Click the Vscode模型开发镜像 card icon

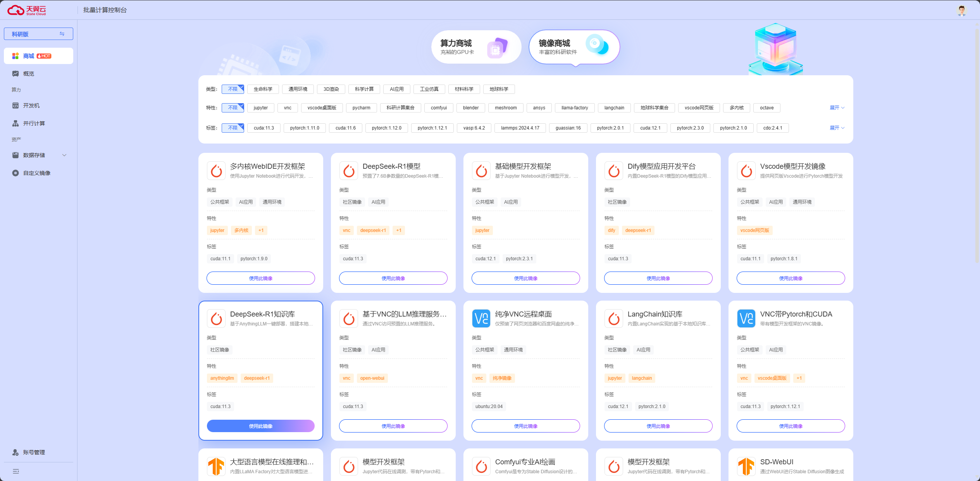point(746,171)
